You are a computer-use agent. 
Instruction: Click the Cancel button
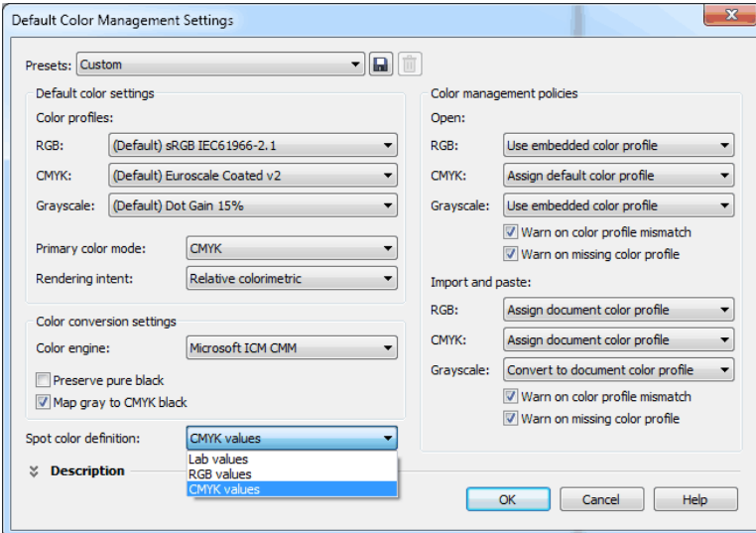[x=601, y=499]
